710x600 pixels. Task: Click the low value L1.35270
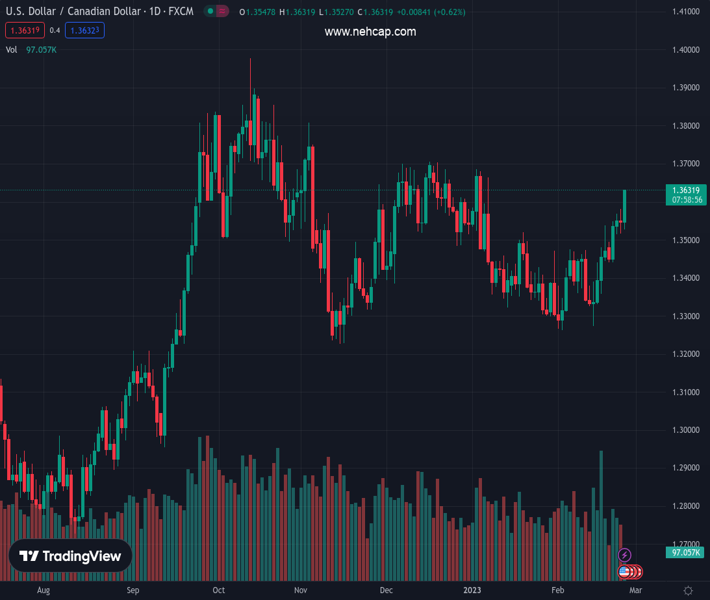click(x=336, y=12)
